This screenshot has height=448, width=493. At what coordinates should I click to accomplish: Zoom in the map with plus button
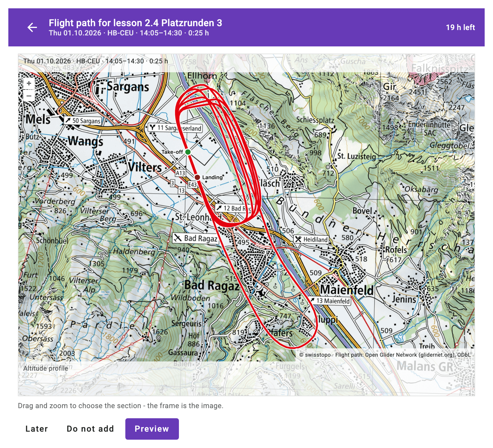[x=29, y=83]
